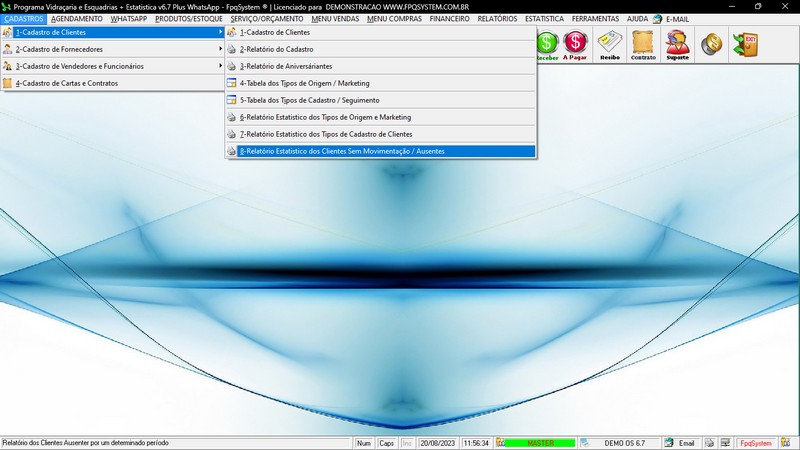Click the E-MAIL globe icon in menu bar
This screenshot has height=450, width=800.
point(657,19)
